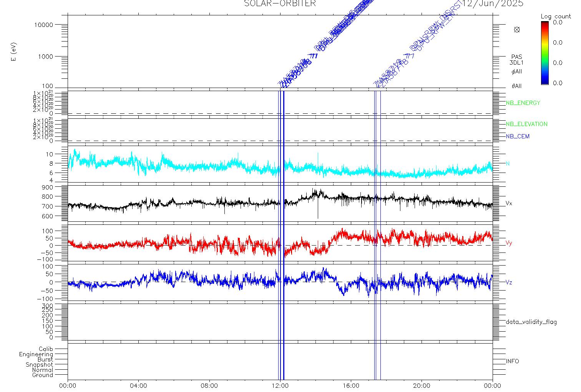The width and height of the screenshot is (581, 392).
Task: Click the Calib mode row label
Action: coord(46,349)
